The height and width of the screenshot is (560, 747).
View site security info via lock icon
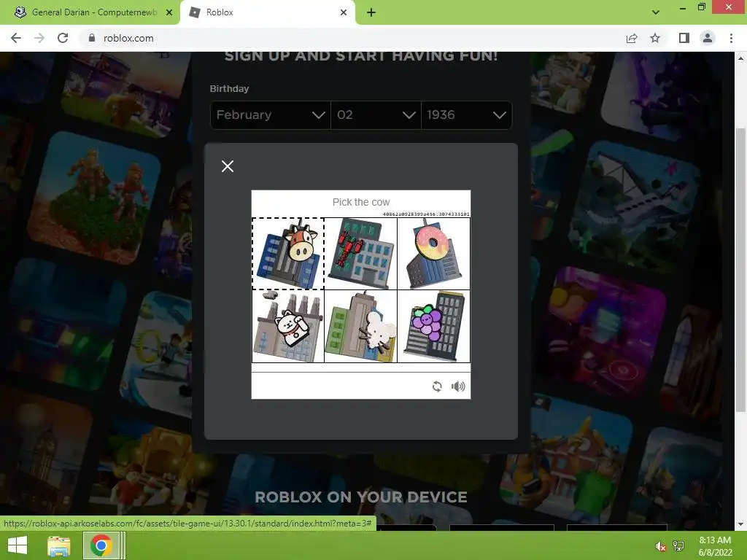click(x=92, y=38)
